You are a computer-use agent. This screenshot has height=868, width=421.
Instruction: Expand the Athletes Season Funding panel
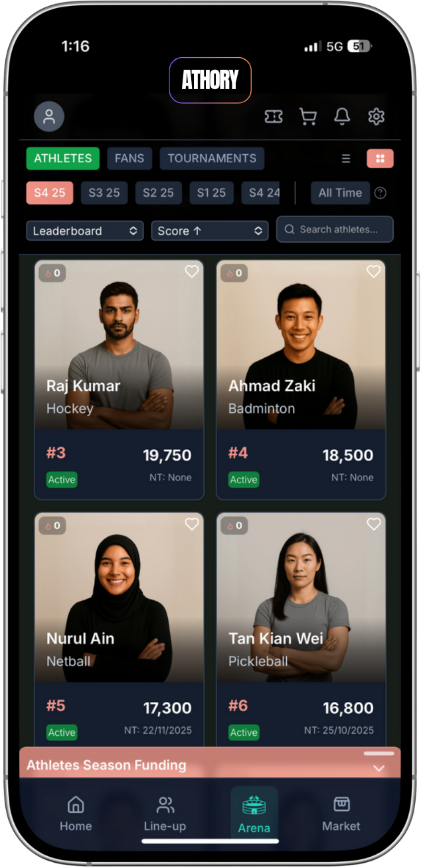point(210,764)
